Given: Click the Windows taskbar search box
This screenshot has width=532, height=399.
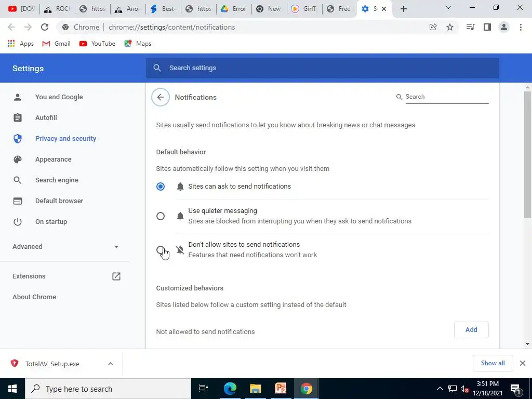Looking at the screenshot, I should click(108, 389).
